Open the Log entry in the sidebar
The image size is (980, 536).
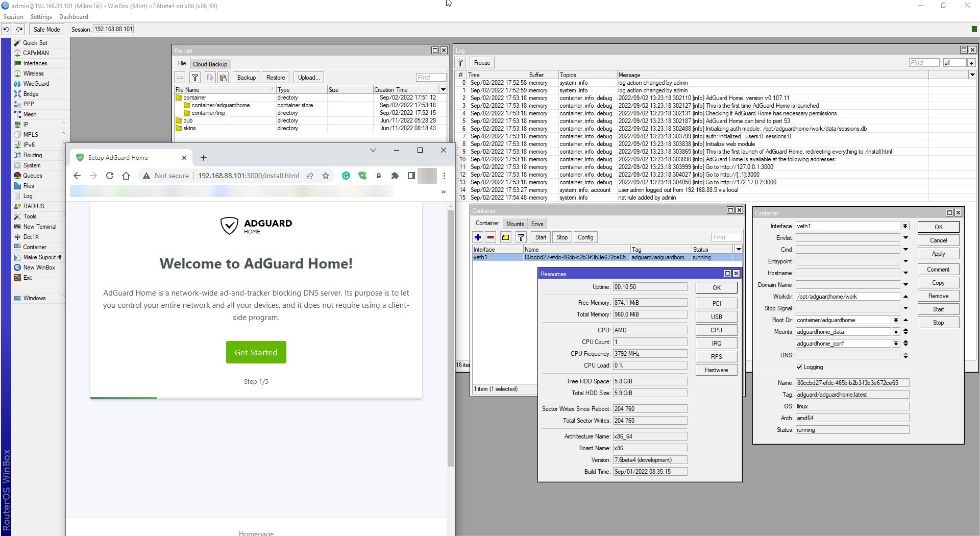28,196
